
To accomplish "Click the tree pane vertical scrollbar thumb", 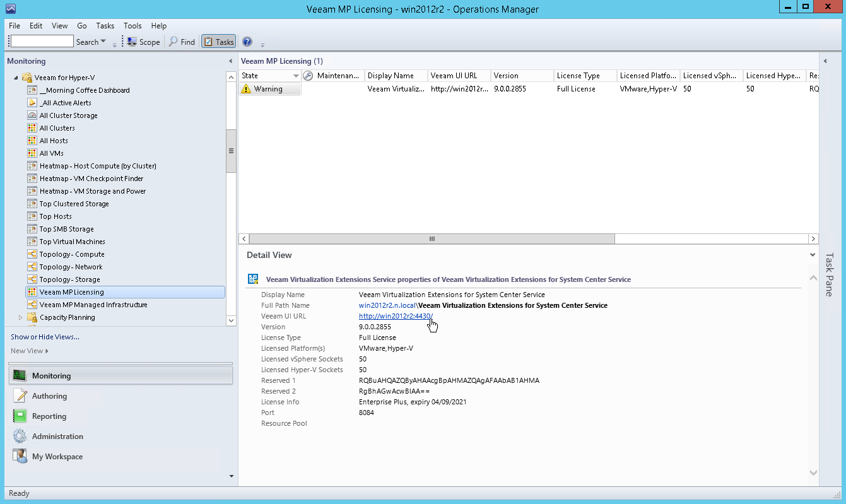I will (231, 151).
